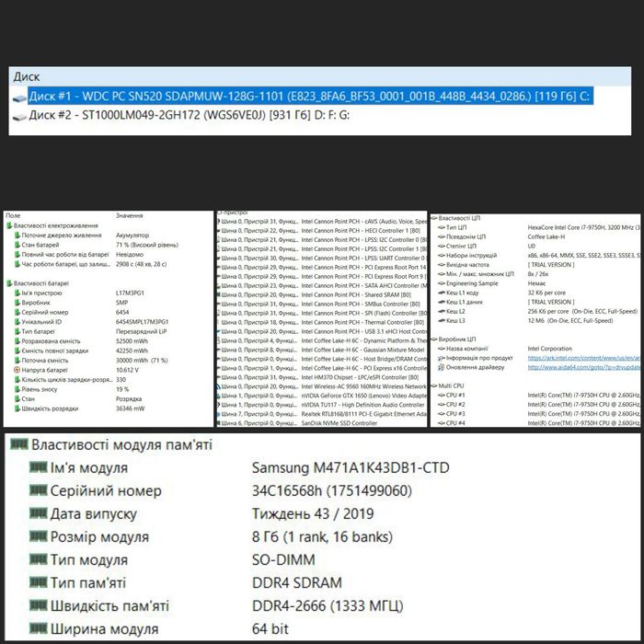The width and height of the screenshot is (644, 644).
Task: Select the USB 3.1 xHCI Host Controller row
Action: point(322,331)
